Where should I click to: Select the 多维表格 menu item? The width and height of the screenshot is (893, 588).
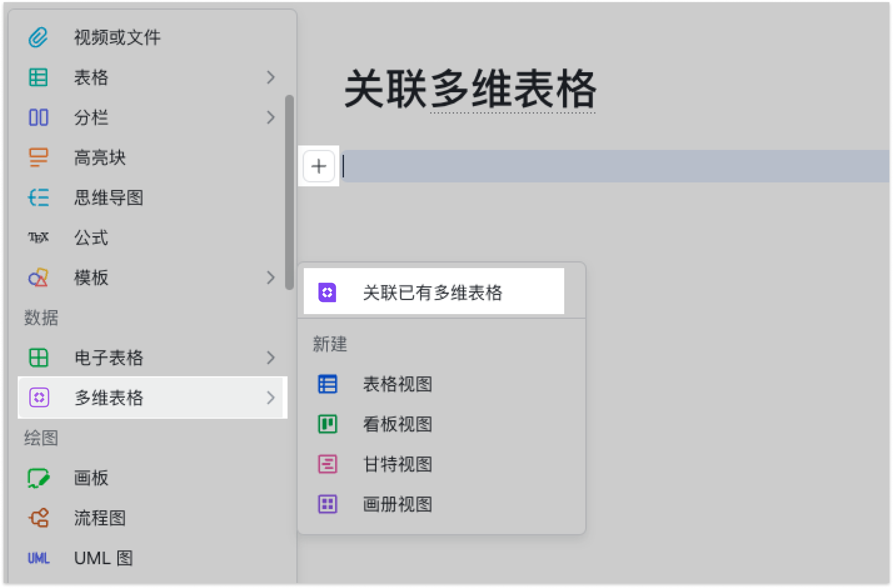pos(152,398)
